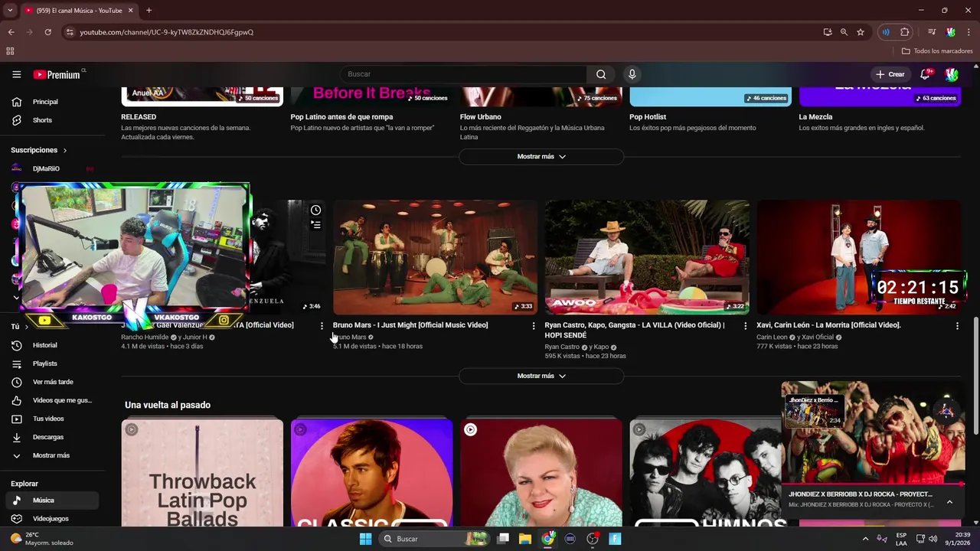The height and width of the screenshot is (551, 980).
Task: Open Chrome three-dot menu
Action: click(969, 32)
